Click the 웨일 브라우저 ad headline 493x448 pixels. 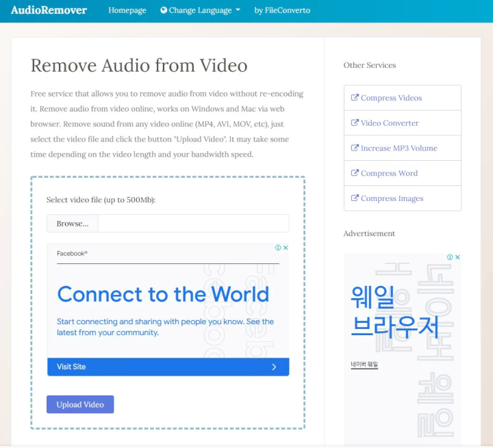tap(394, 313)
